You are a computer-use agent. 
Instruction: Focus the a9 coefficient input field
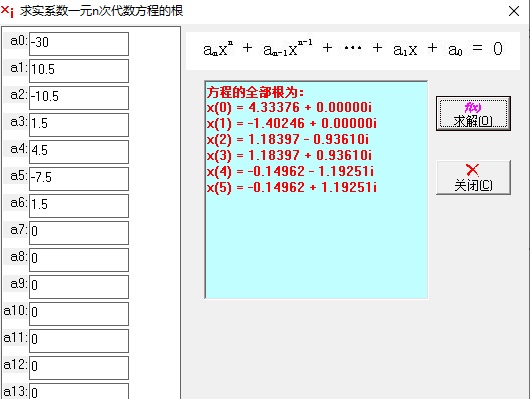click(79, 287)
